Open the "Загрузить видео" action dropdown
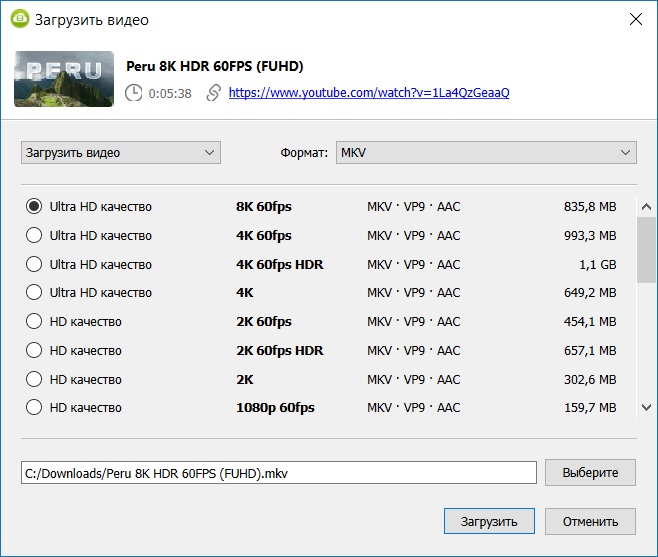 point(120,153)
